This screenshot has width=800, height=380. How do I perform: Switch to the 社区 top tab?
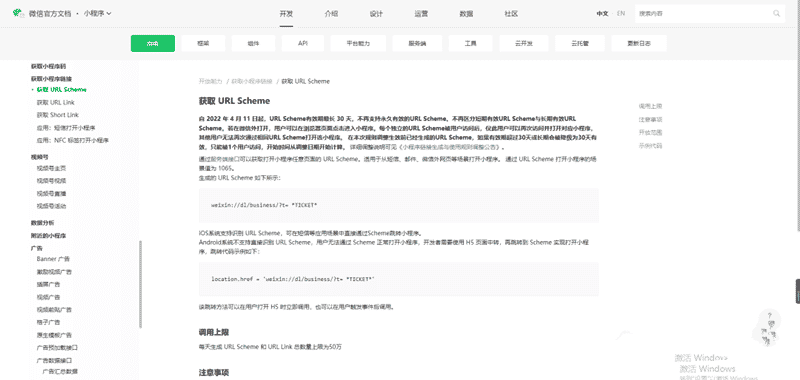pyautogui.click(x=511, y=14)
